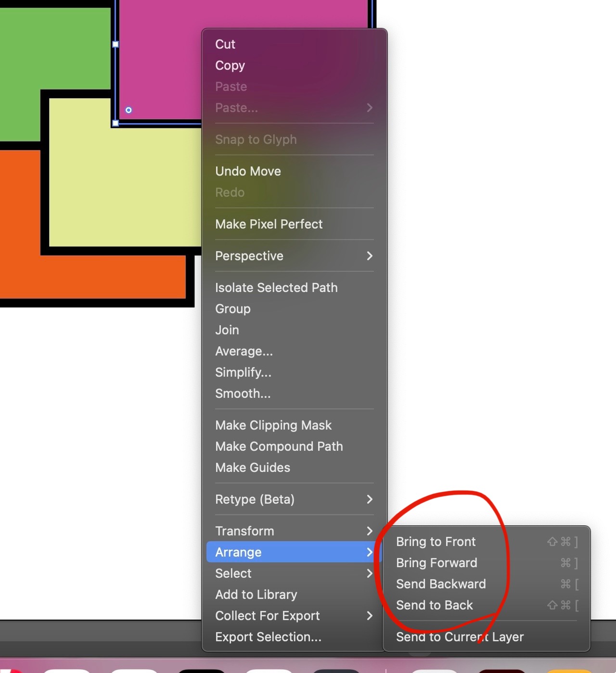Viewport: 616px width, 673px height.
Task: Click Send to Current Layer
Action: pos(487,637)
